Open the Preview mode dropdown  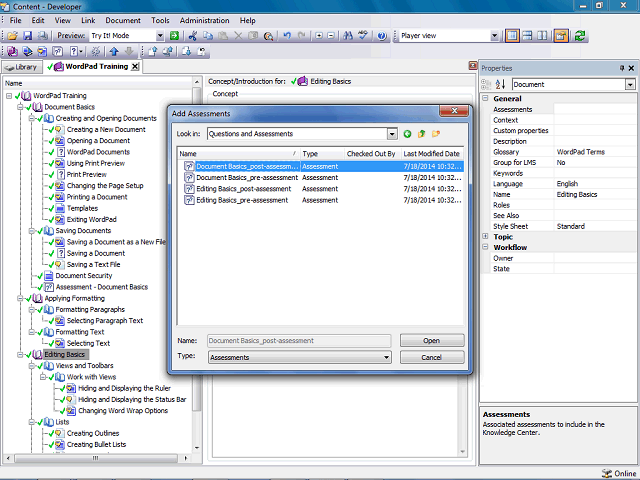[x=160, y=36]
